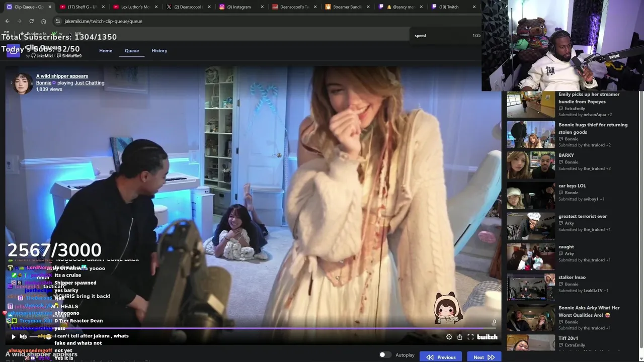The height and width of the screenshot is (362, 644).
Task: Toggle Autoplay switch
Action: (x=385, y=355)
